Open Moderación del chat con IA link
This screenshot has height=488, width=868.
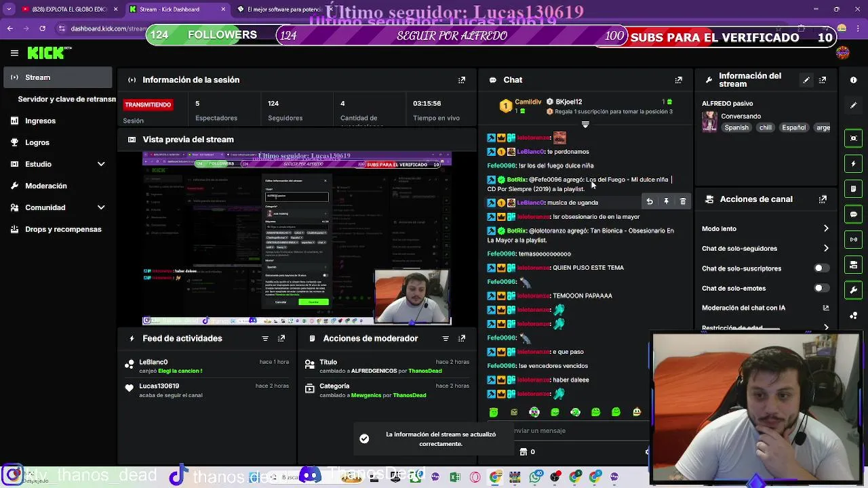826,308
